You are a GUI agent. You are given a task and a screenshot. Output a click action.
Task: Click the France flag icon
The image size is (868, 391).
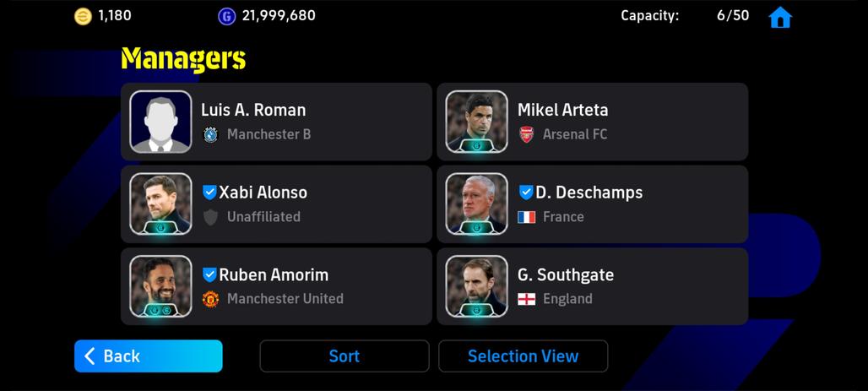527,217
